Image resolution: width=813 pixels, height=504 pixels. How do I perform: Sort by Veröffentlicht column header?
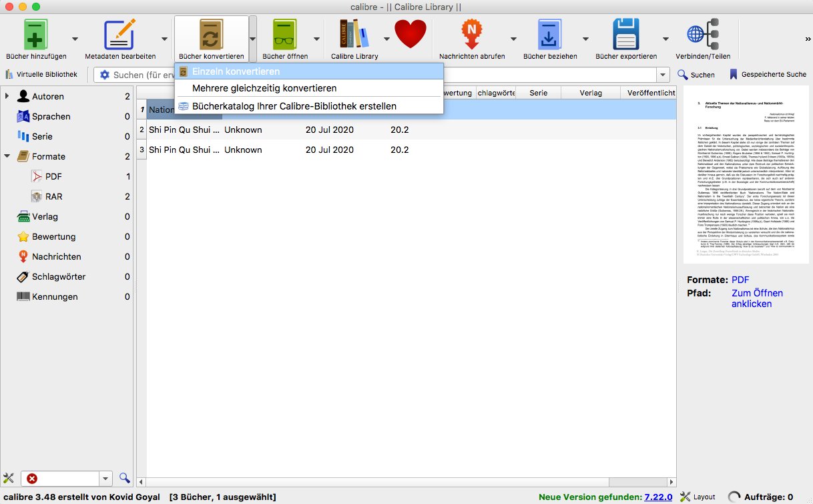(x=649, y=93)
